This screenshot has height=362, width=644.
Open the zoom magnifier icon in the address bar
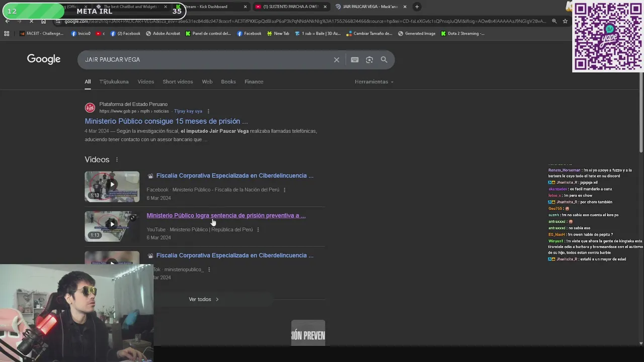click(x=554, y=21)
